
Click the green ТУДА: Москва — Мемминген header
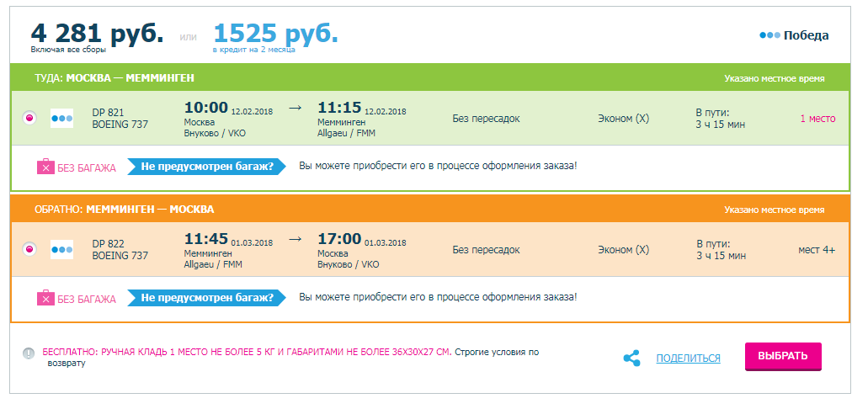114,78
